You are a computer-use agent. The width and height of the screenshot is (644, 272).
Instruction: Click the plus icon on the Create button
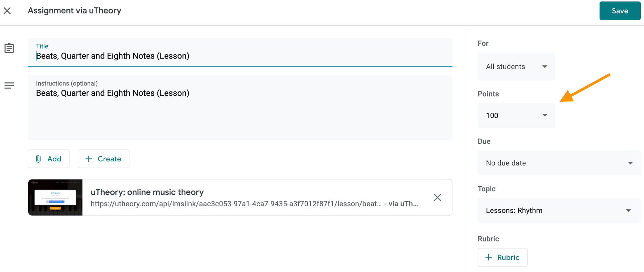pos(89,159)
